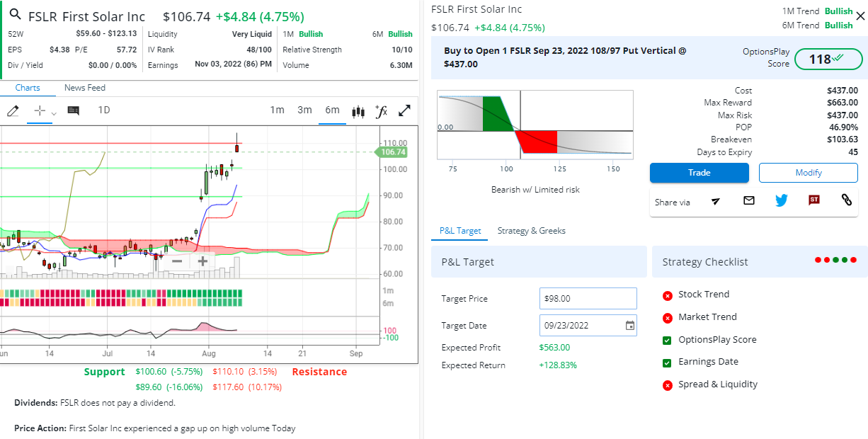Click the OptionsPlay Score green checkbox
Viewport: 868px width, 439px height.
pos(667,341)
